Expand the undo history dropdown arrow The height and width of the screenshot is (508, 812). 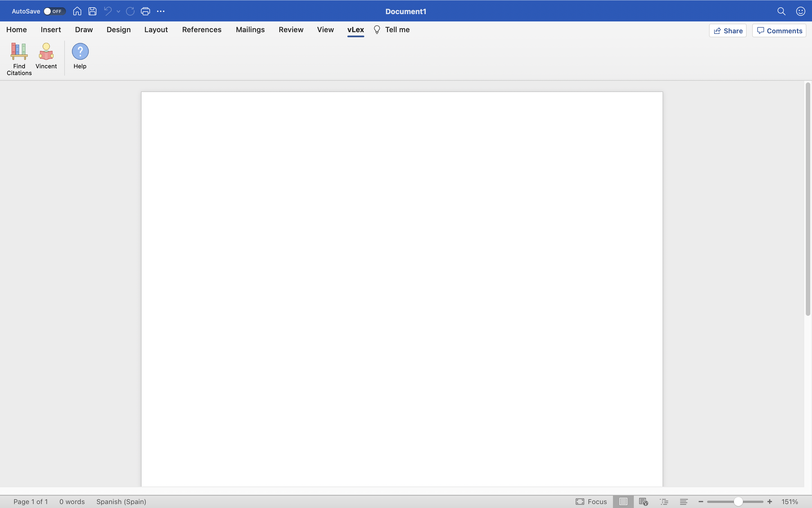click(x=118, y=11)
